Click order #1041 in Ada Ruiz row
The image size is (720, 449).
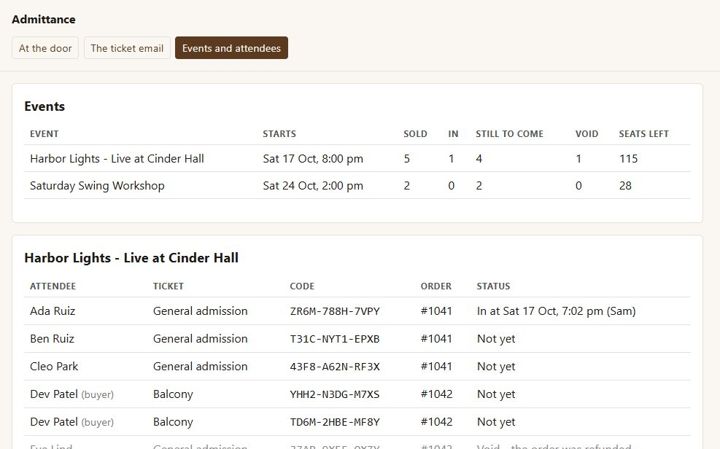click(x=436, y=311)
